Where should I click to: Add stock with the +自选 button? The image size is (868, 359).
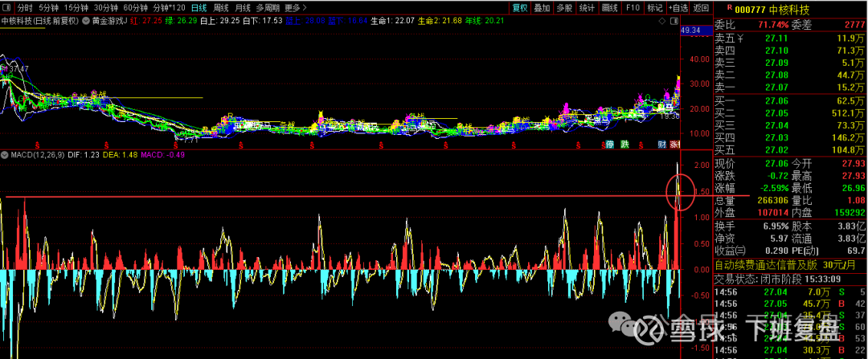pos(678,8)
